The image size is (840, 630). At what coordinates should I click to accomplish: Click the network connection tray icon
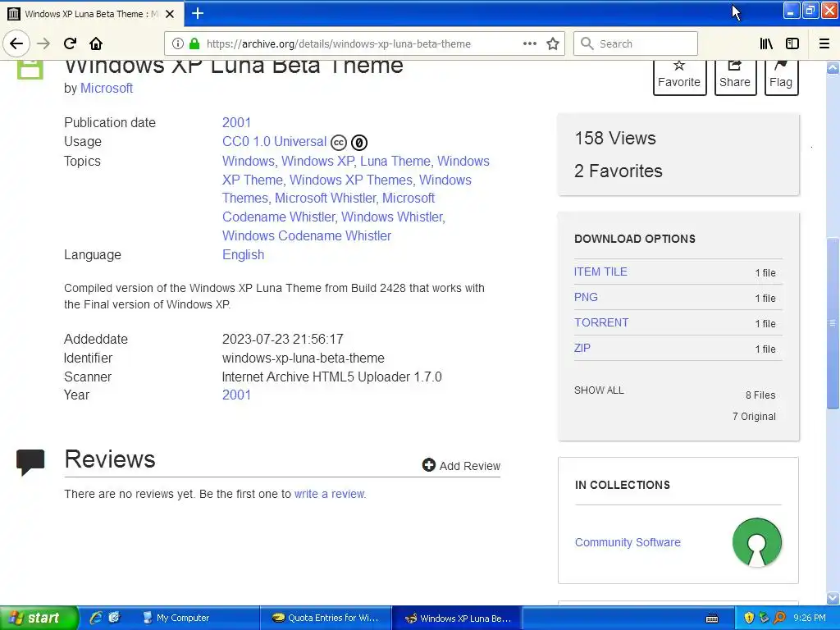(x=764, y=618)
